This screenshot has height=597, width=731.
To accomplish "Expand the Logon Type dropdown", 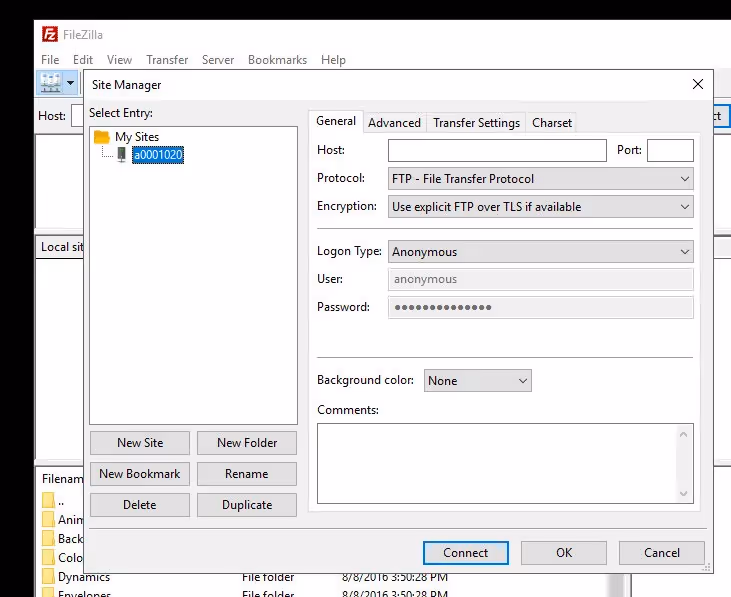I will point(540,252).
